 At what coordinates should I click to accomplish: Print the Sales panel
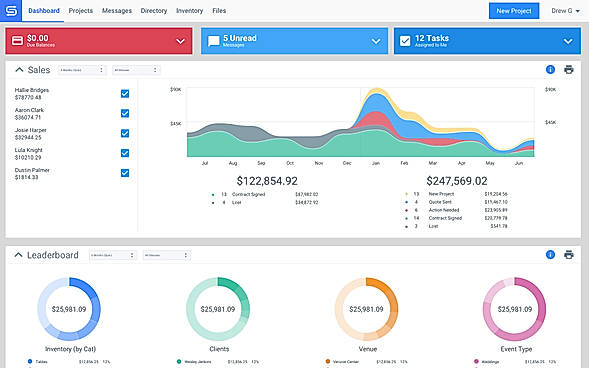[x=569, y=69]
